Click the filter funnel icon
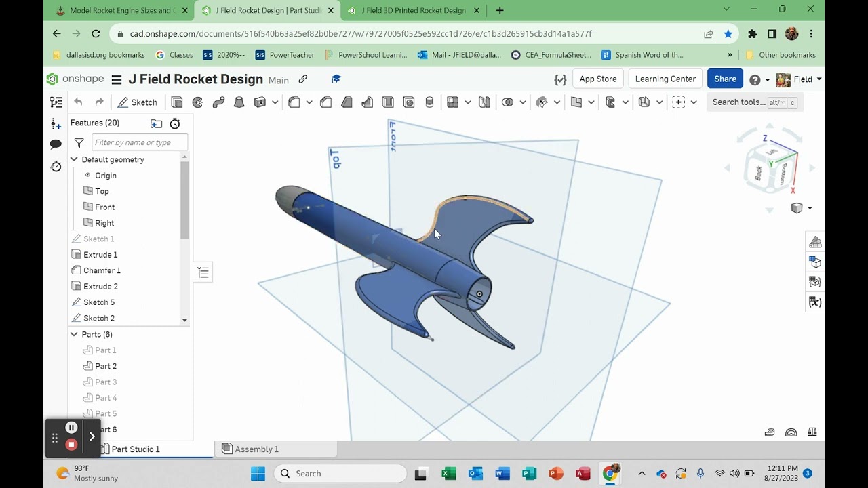 click(x=79, y=143)
